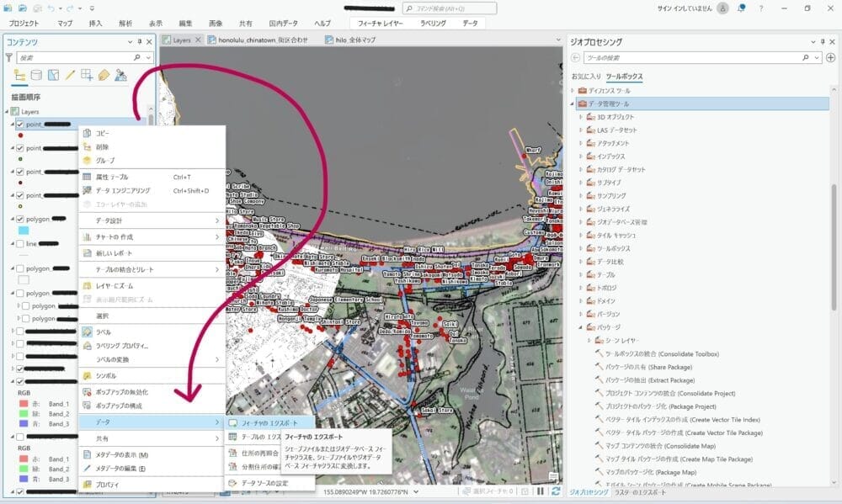
Task: Click the サイン インしていません sign-in text
Action: [685, 8]
